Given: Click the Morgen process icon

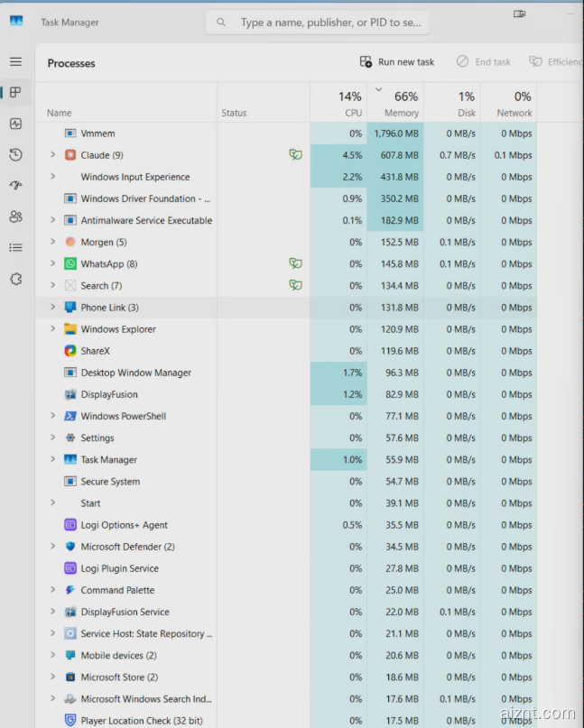Looking at the screenshot, I should (x=70, y=242).
